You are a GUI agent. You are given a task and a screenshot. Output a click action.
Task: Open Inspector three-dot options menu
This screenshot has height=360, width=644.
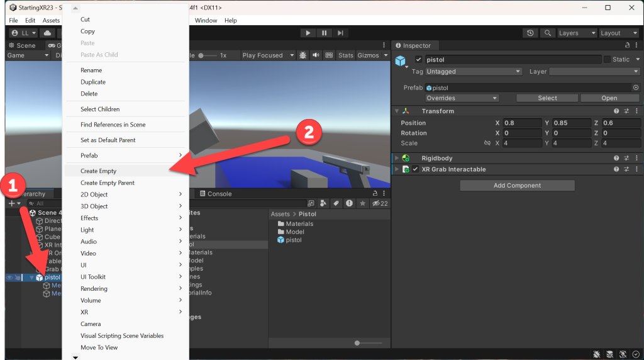pyautogui.click(x=636, y=45)
